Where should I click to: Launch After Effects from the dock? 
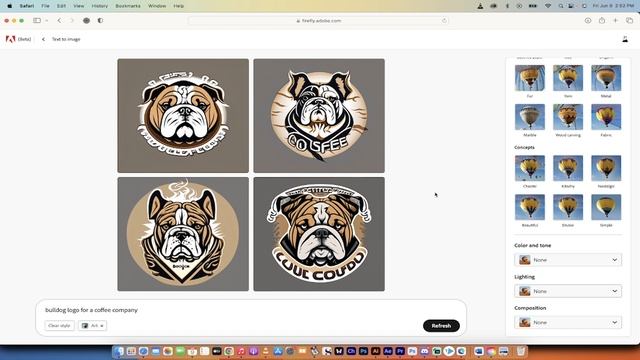click(x=388, y=351)
